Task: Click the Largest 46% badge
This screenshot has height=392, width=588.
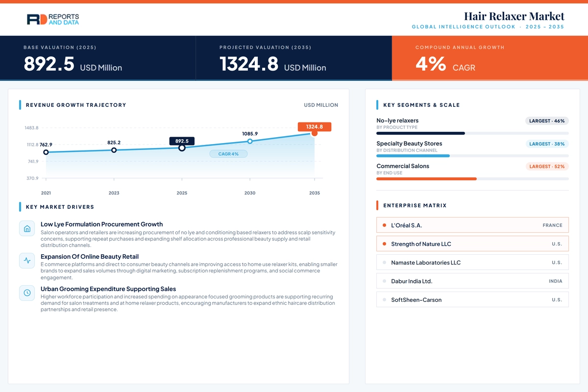Action: tap(547, 121)
